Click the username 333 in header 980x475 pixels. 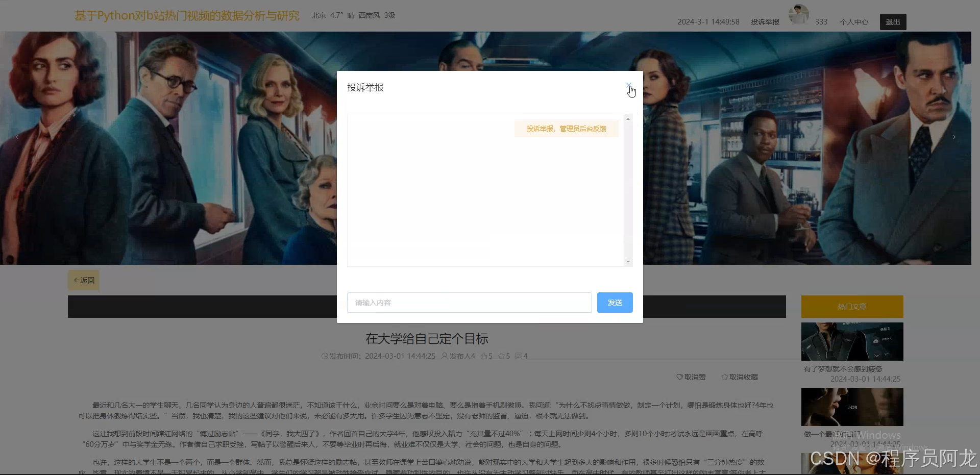coord(821,22)
